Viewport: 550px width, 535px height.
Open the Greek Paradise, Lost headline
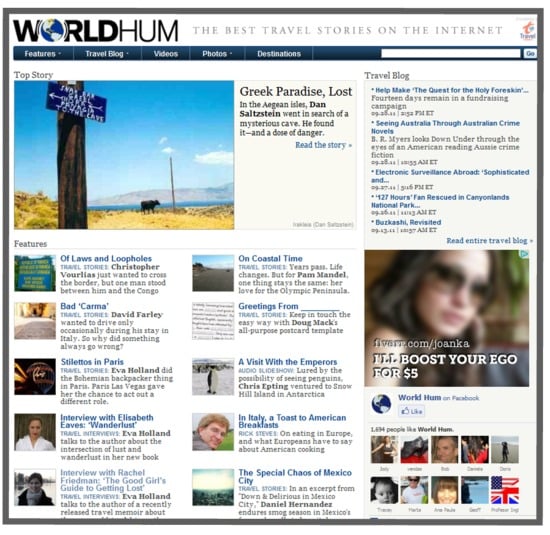pyautogui.click(x=296, y=91)
